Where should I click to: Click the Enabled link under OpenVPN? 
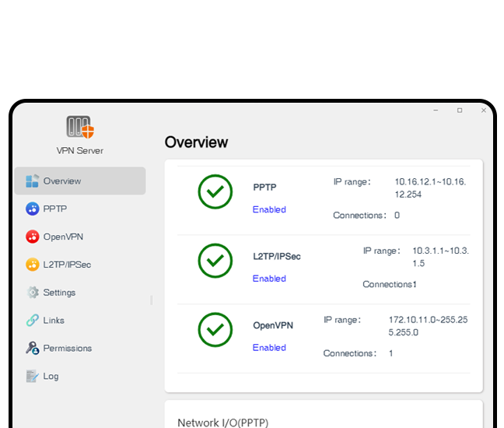(x=269, y=348)
